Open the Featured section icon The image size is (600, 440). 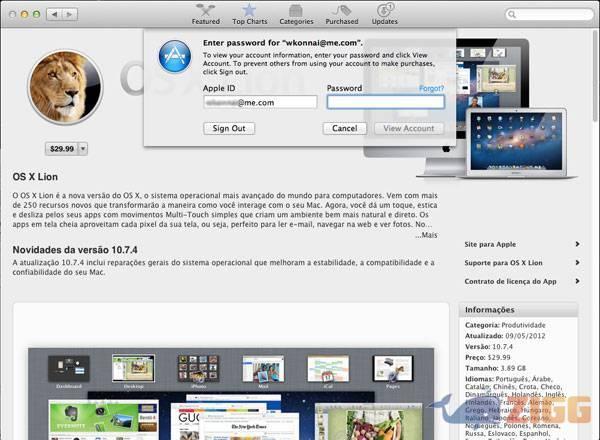[x=206, y=10]
